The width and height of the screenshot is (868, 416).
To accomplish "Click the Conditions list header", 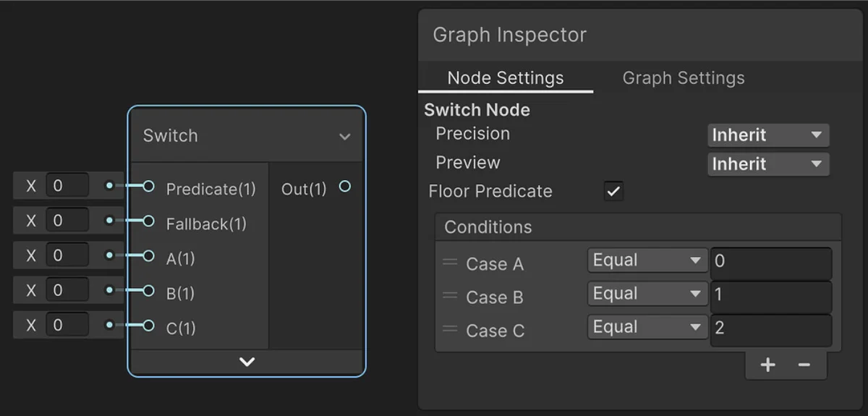I will click(638, 227).
